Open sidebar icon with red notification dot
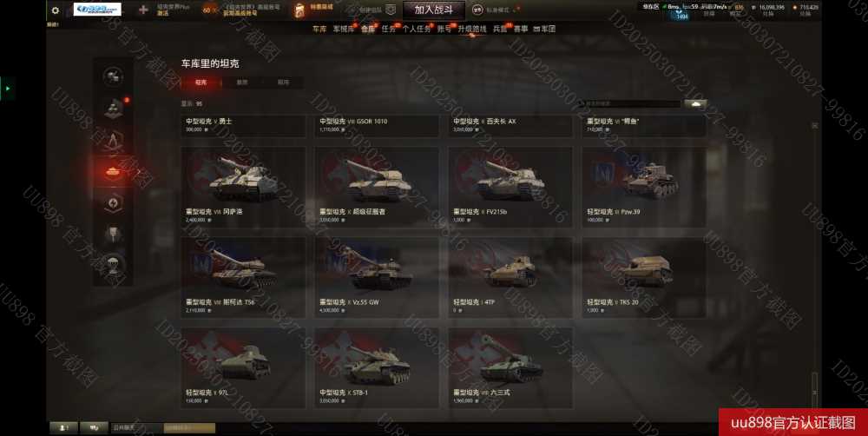 click(x=114, y=108)
